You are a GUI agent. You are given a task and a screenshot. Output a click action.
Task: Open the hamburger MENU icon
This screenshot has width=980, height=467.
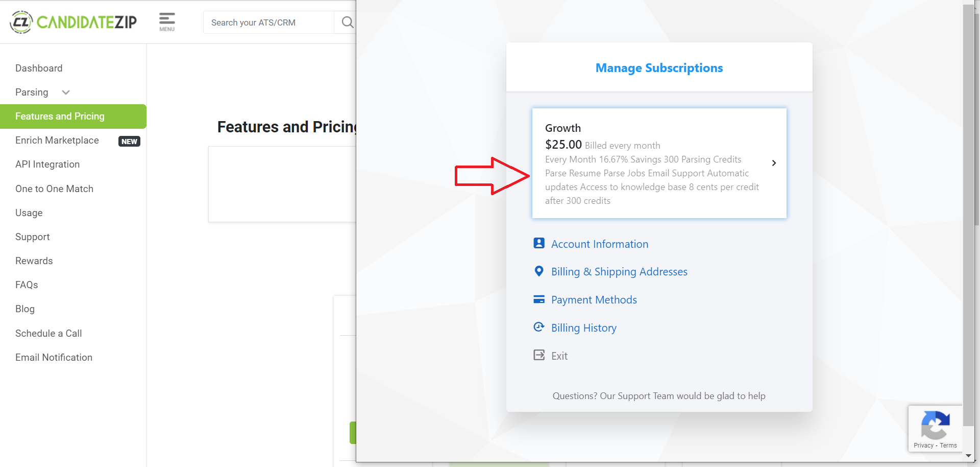coord(167,22)
